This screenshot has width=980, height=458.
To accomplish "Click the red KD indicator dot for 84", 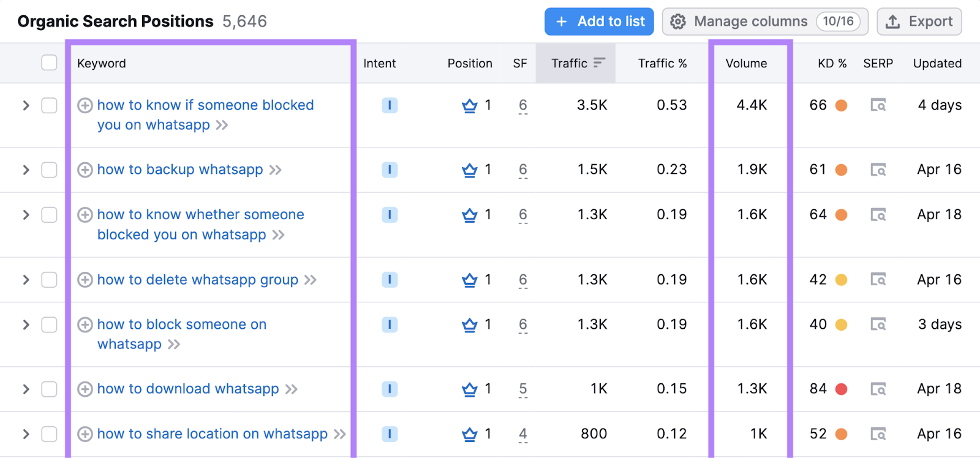I will [x=842, y=389].
